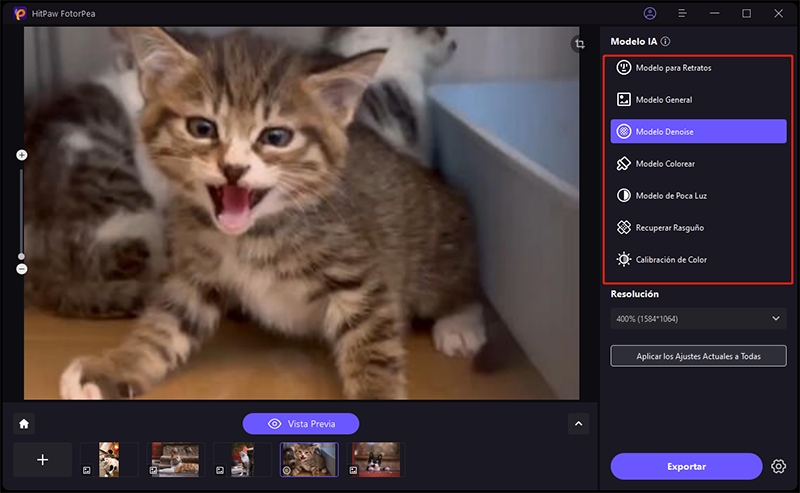Click the main kitten preview image
Viewport: 800px width, 493px height.
point(302,213)
